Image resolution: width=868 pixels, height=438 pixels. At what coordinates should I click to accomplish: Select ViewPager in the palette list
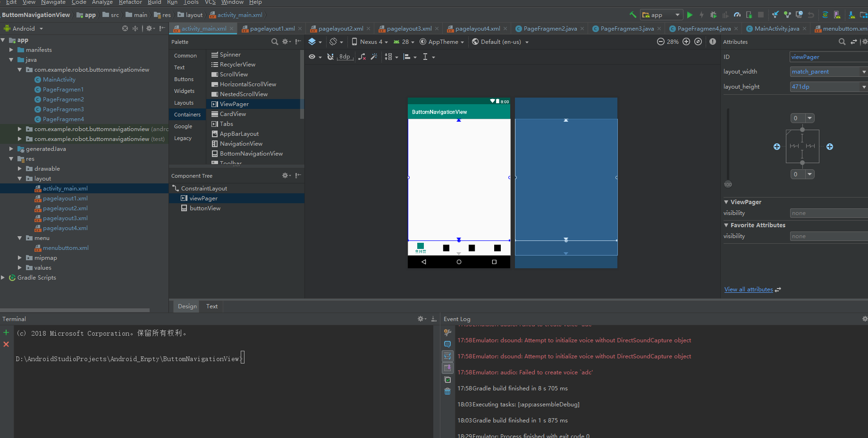pos(234,104)
